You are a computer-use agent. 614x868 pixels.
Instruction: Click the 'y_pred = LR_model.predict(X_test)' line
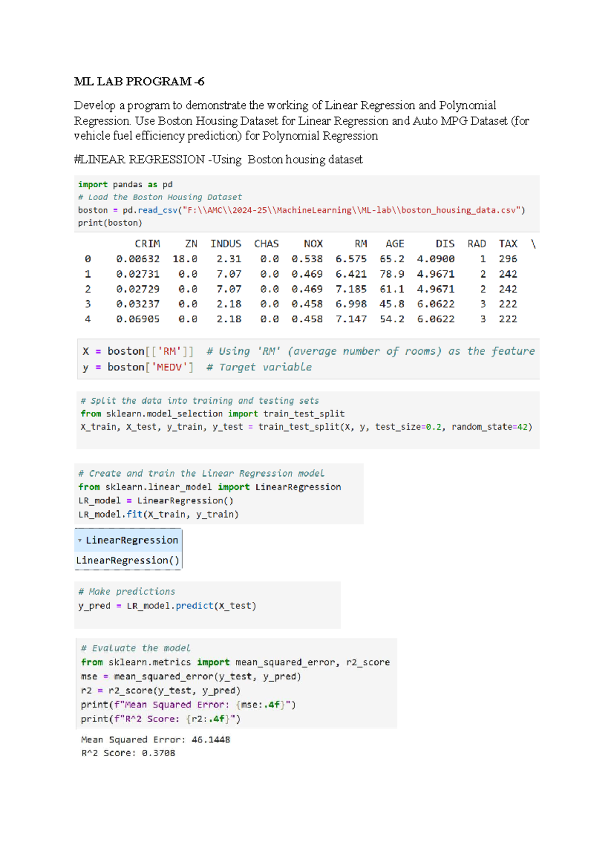coord(167,606)
